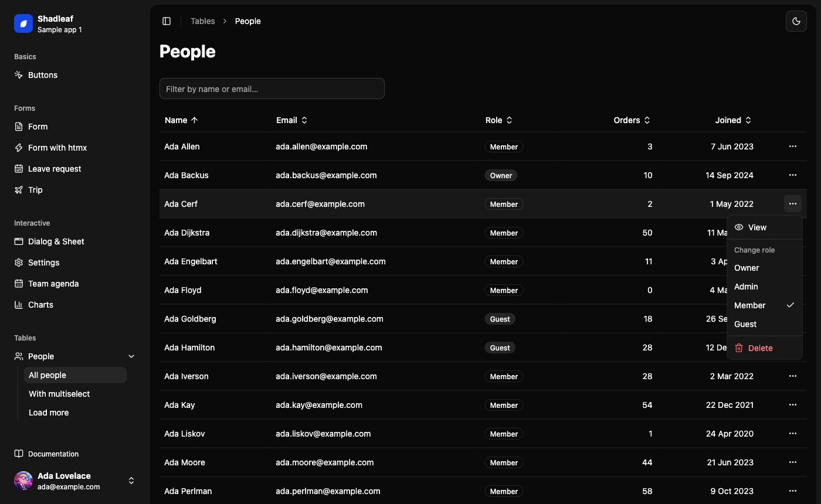Open row actions for Ada Kay
821x504 pixels.
click(x=793, y=405)
